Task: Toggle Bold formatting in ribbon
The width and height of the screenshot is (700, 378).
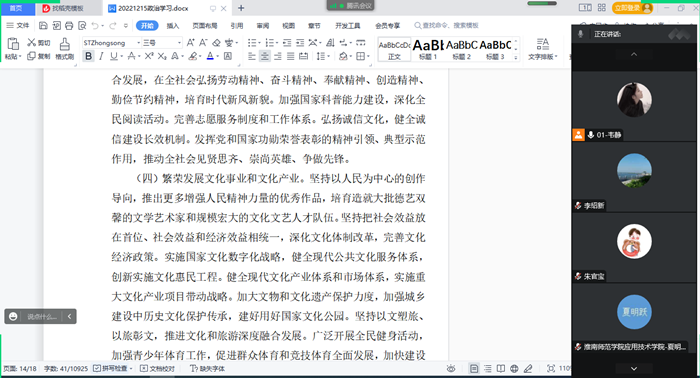Action: pyautogui.click(x=88, y=56)
